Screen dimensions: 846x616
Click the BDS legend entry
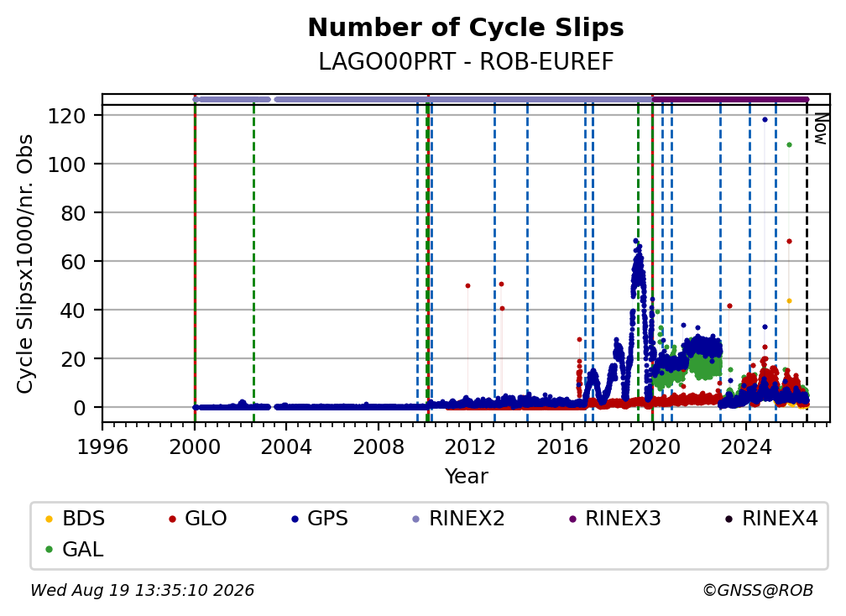click(75, 519)
